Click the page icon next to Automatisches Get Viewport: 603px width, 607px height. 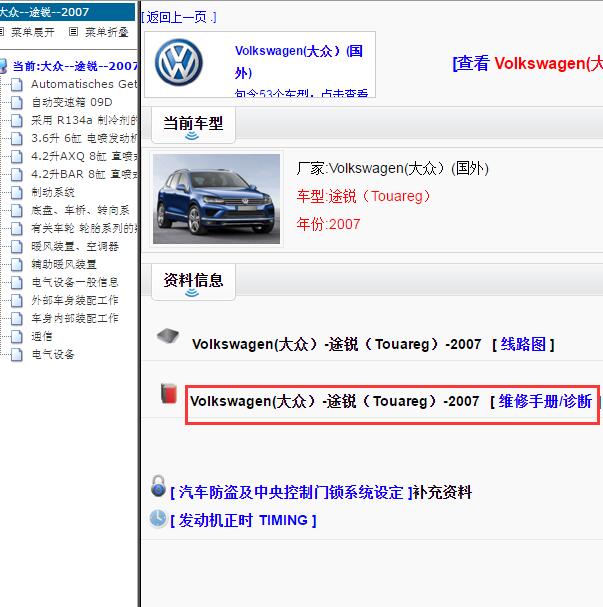pos(16,84)
